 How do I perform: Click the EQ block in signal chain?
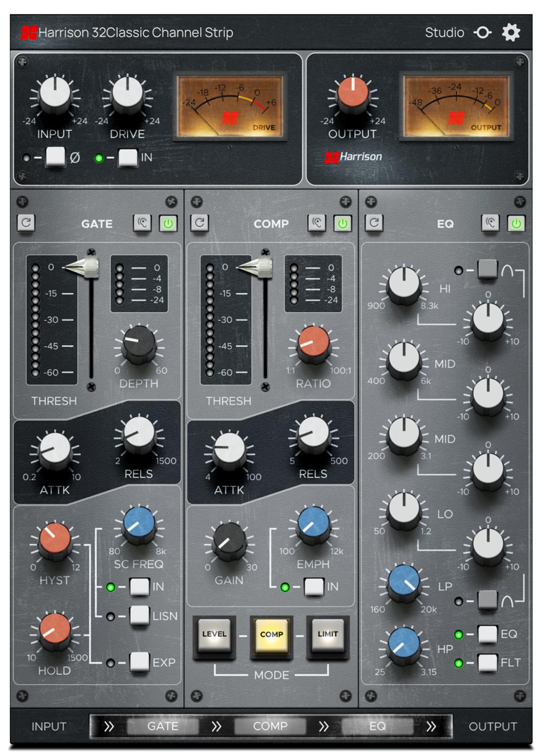[x=378, y=726]
